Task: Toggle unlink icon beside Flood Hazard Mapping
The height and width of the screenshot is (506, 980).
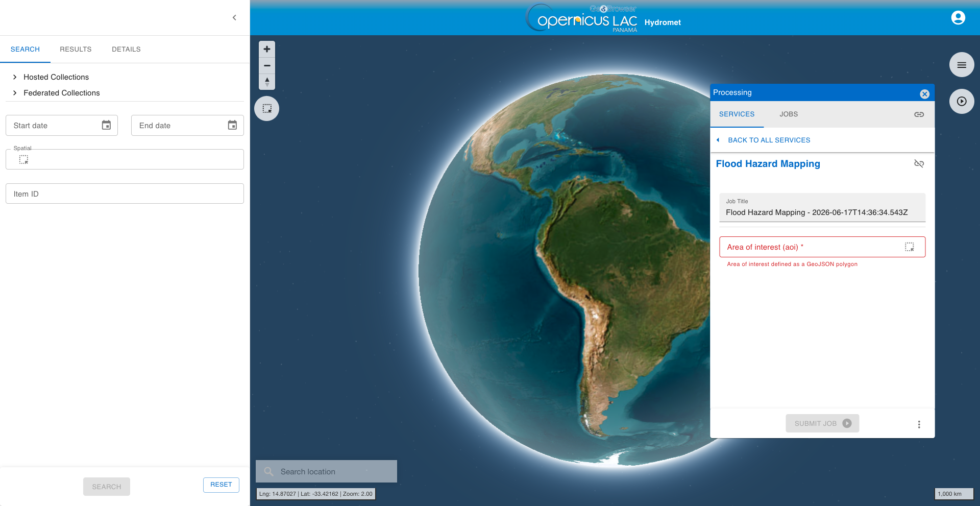Action: tap(919, 163)
